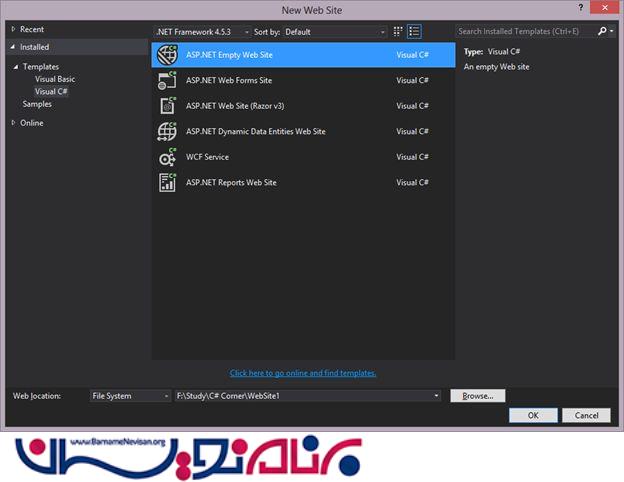The height and width of the screenshot is (482, 624).
Task: Select the Online category label
Action: coord(32,123)
